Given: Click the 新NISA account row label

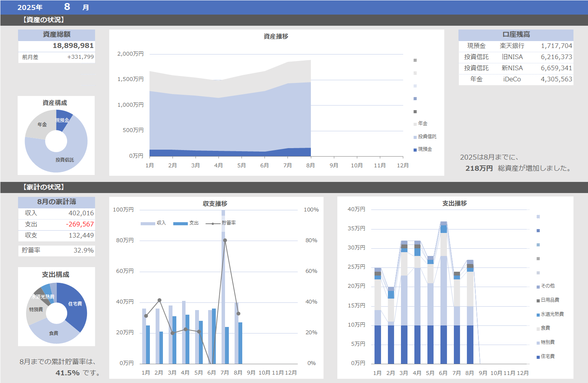Looking at the screenshot, I should tap(512, 68).
